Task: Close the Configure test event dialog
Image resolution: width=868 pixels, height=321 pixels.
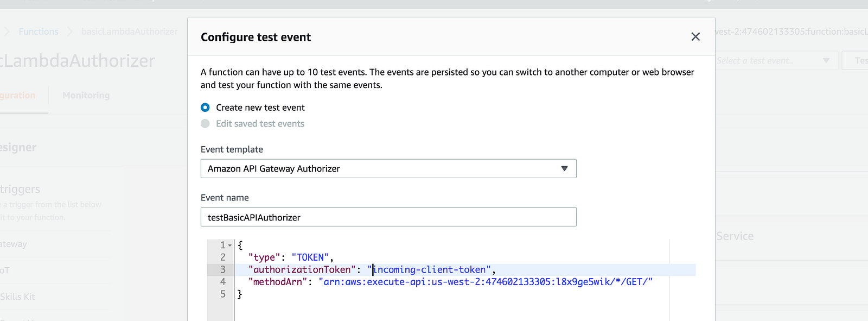Action: tap(695, 37)
